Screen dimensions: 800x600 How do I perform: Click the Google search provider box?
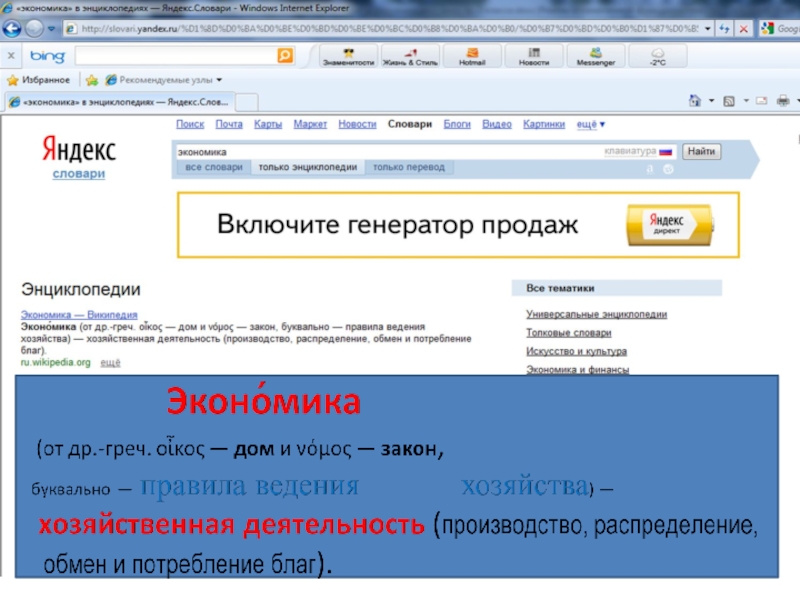click(x=780, y=29)
